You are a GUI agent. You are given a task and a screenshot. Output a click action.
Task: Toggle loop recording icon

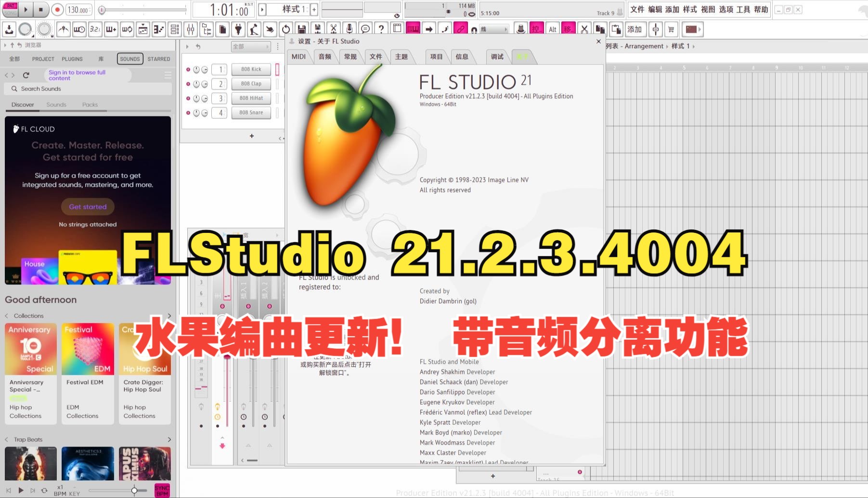click(x=127, y=29)
